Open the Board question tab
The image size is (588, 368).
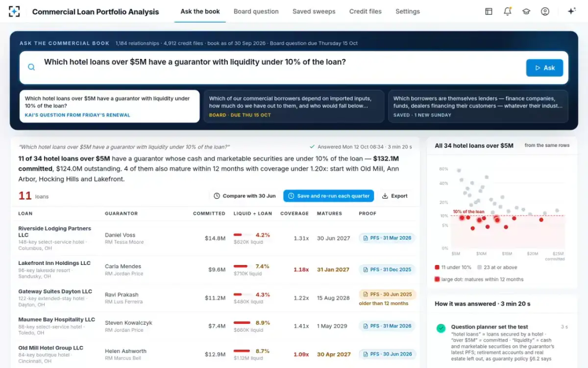pyautogui.click(x=256, y=11)
